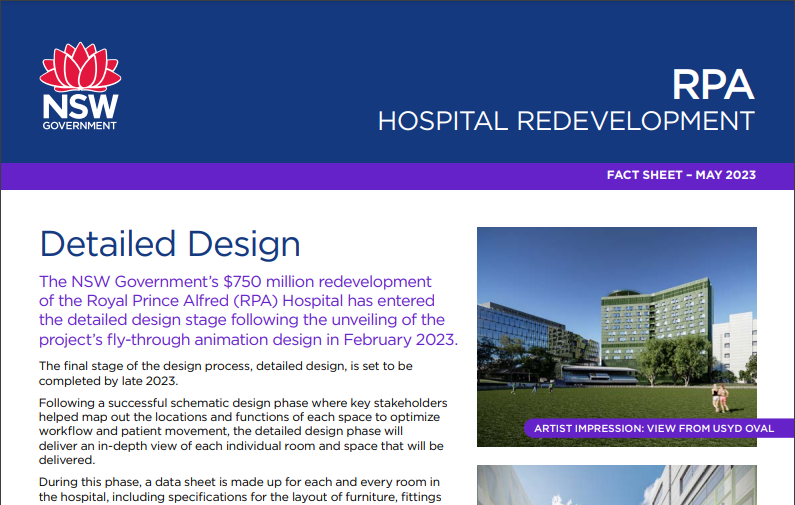The height and width of the screenshot is (505, 795).
Task: Click line 'the hospital, including specifications for the layout'
Action: click(x=240, y=497)
